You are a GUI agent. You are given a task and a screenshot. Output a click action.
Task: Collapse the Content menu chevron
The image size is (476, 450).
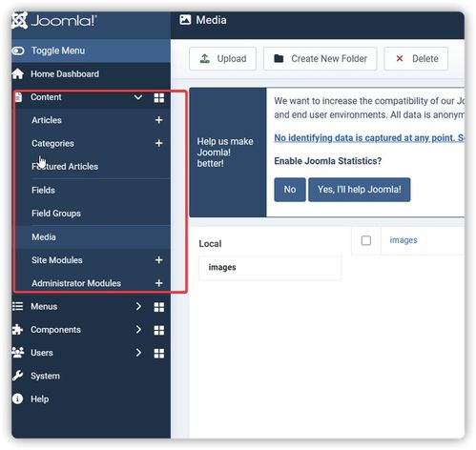[138, 97]
